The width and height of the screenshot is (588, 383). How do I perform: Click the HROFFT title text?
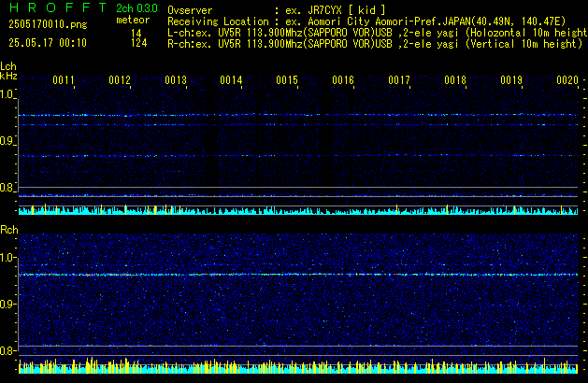(57, 7)
